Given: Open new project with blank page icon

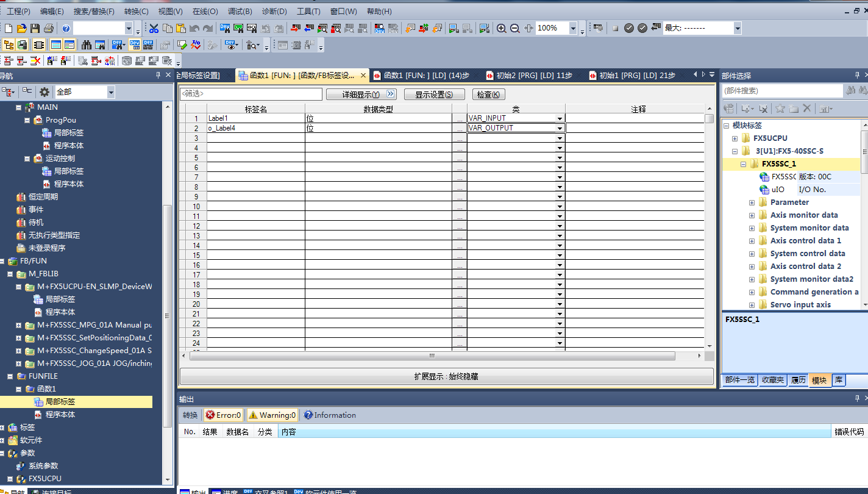Looking at the screenshot, I should pos(8,28).
